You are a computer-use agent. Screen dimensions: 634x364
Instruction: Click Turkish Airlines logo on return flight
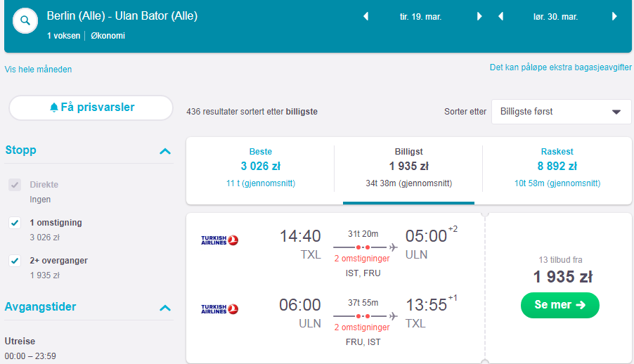(219, 309)
